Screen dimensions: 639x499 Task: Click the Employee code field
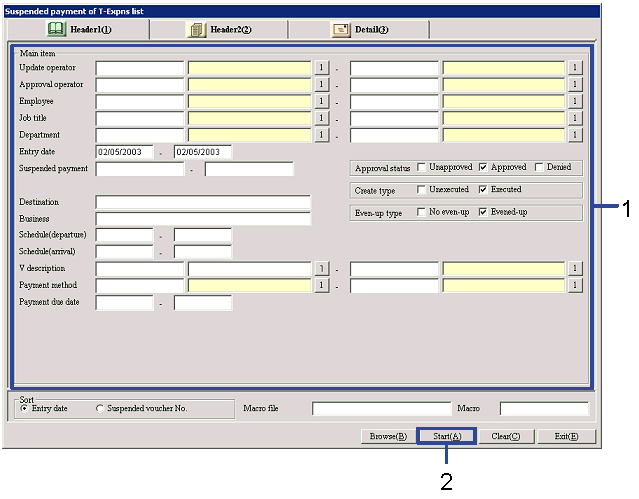pyautogui.click(x=140, y=102)
